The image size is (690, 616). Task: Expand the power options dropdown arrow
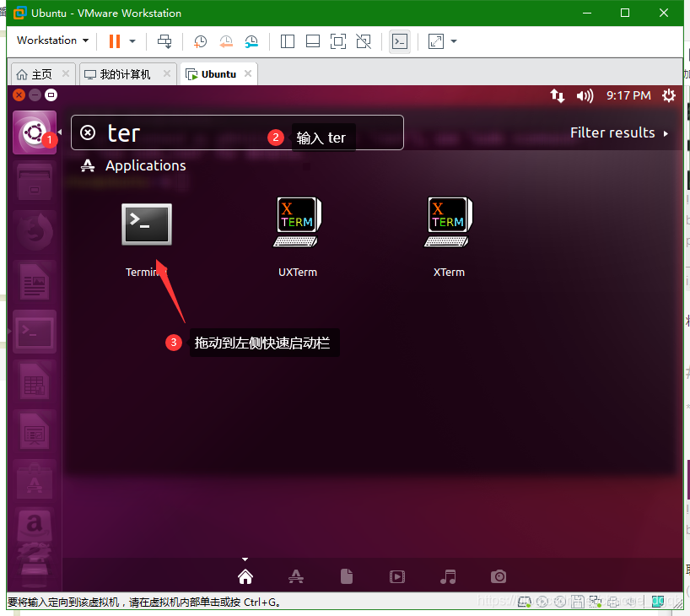tap(132, 41)
